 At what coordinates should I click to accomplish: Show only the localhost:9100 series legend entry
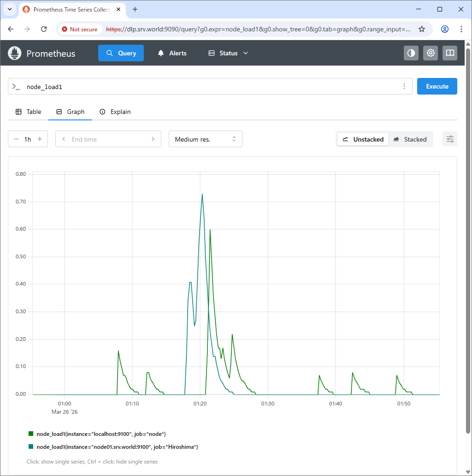point(101,434)
